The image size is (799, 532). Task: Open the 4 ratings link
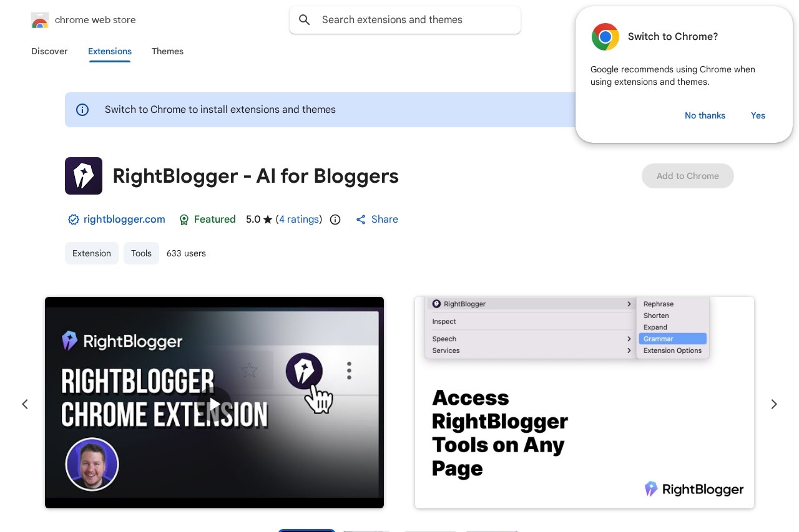coord(299,220)
